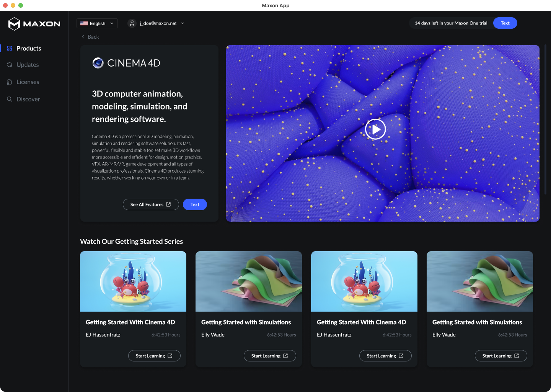The image size is (551, 392).
Task: Click the 6:42:53 Hours duration on first card
Action: coord(166,335)
